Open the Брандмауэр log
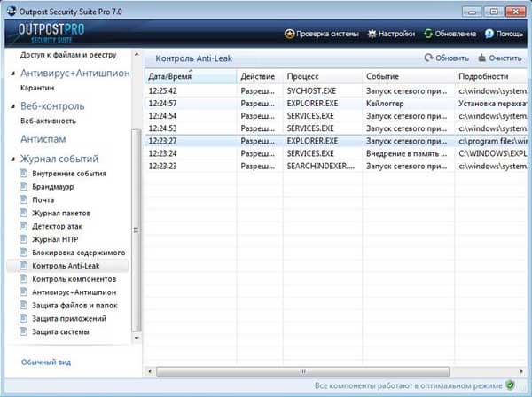 tap(53, 186)
